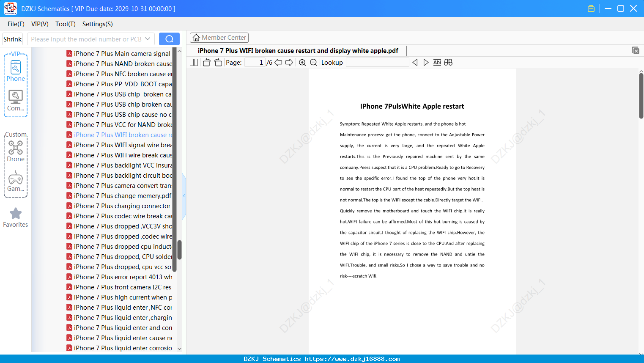This screenshot has width=644, height=363.
Task: Click the PDF viewer scrollbar thumb
Action: [x=641, y=96]
